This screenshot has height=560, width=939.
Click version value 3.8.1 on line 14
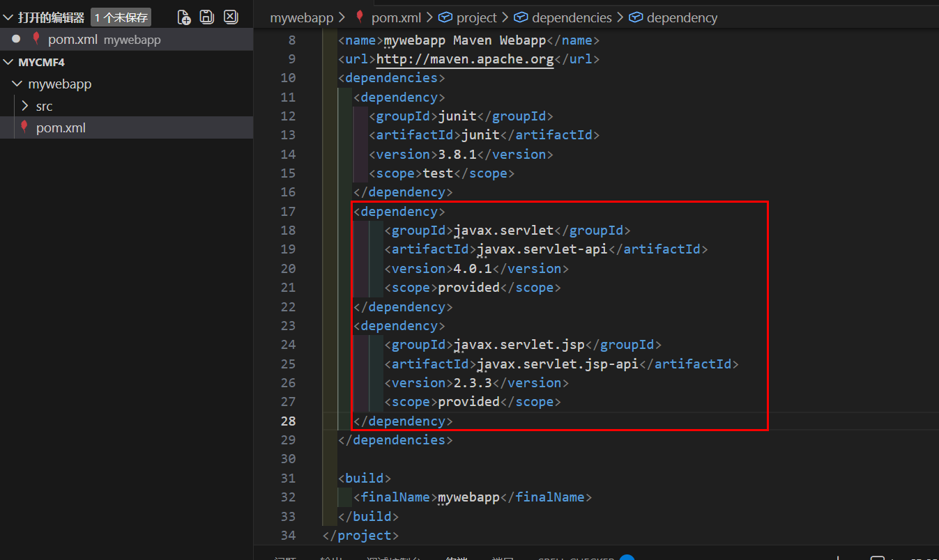(x=457, y=154)
